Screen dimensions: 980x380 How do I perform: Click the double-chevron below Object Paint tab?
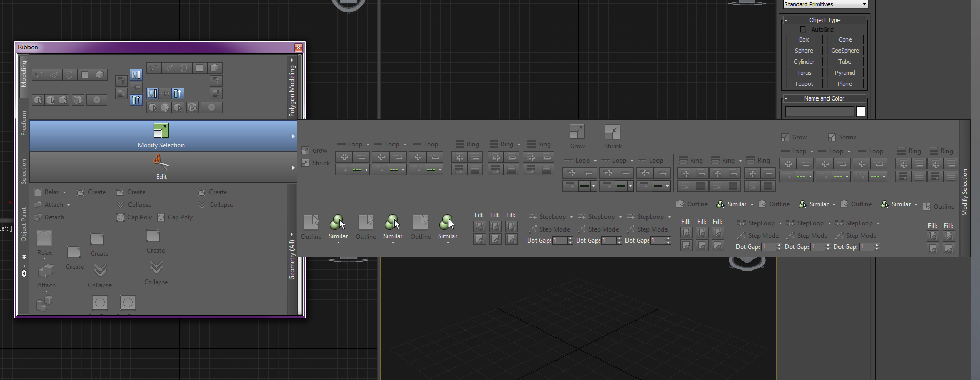(24, 257)
